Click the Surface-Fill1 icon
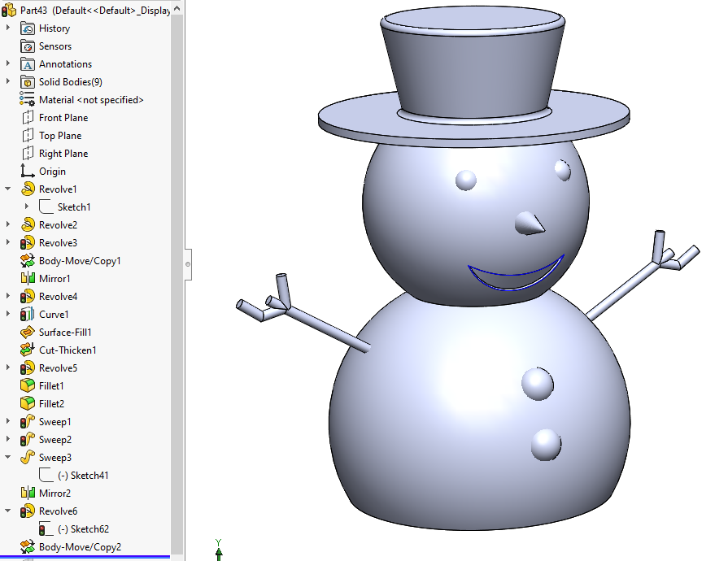The image size is (728, 561). [x=28, y=333]
